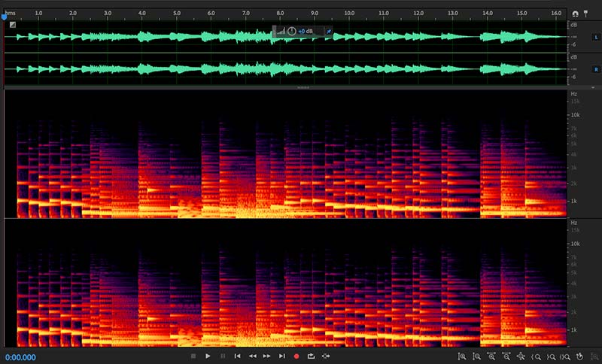Viewport: 602px width, 364px height.
Task: Toggle skip selection icon in transport
Action: [326, 356]
